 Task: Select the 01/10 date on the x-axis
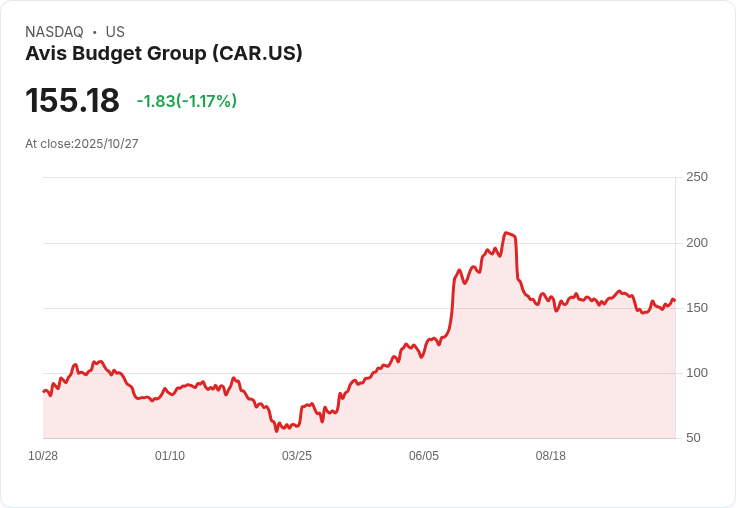pyautogui.click(x=170, y=456)
